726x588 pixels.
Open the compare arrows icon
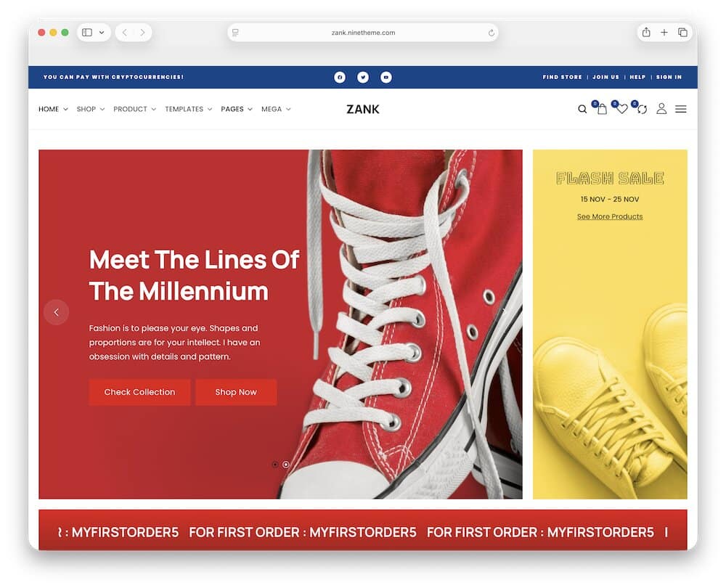[x=642, y=110]
